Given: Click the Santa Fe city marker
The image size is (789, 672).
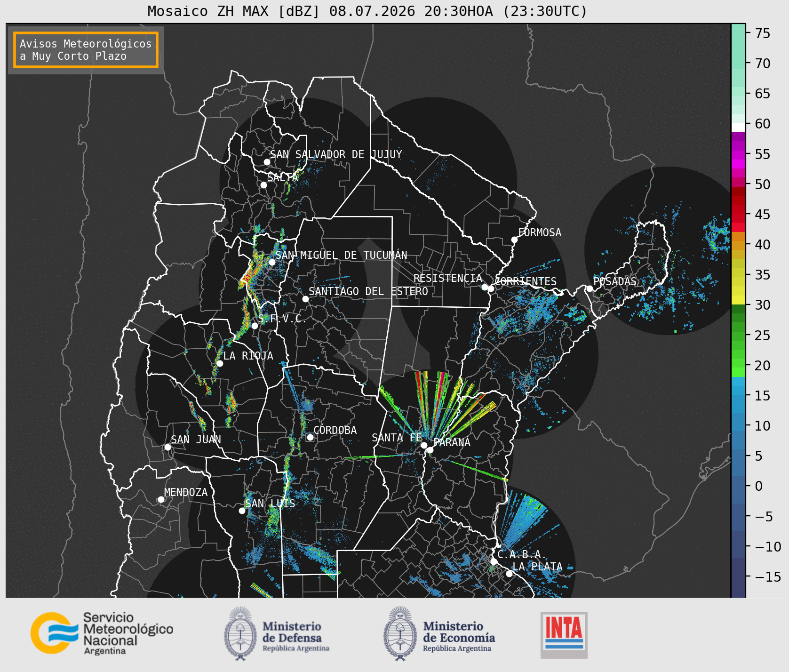Looking at the screenshot, I should pos(424,445).
